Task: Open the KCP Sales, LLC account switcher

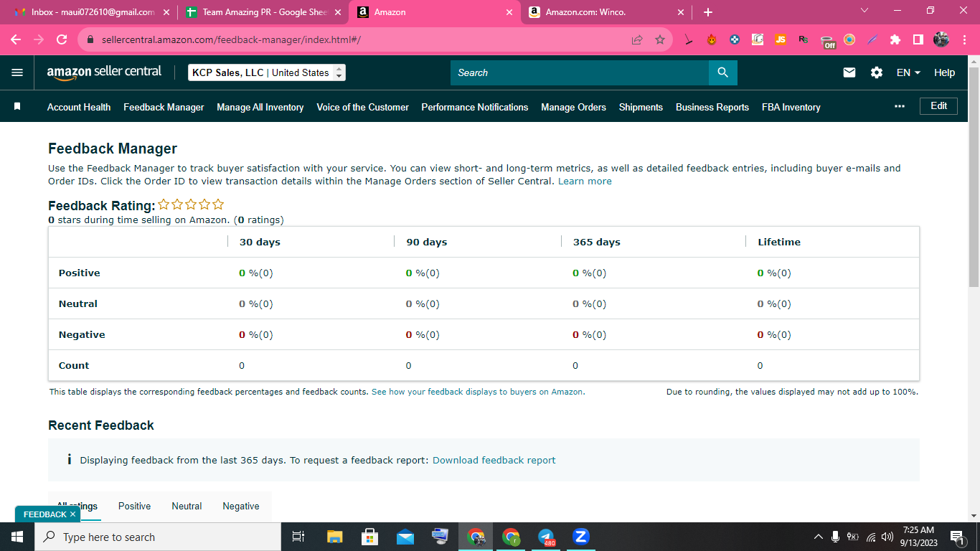Action: (x=267, y=72)
